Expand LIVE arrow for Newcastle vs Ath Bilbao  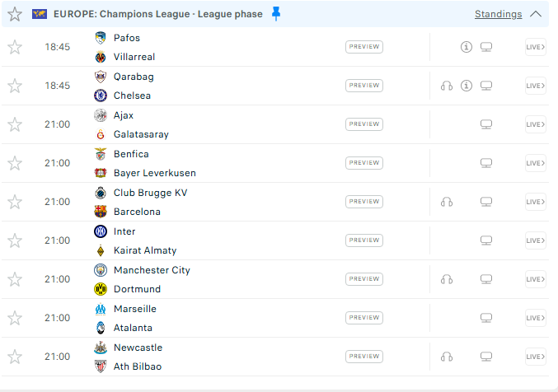tap(536, 357)
